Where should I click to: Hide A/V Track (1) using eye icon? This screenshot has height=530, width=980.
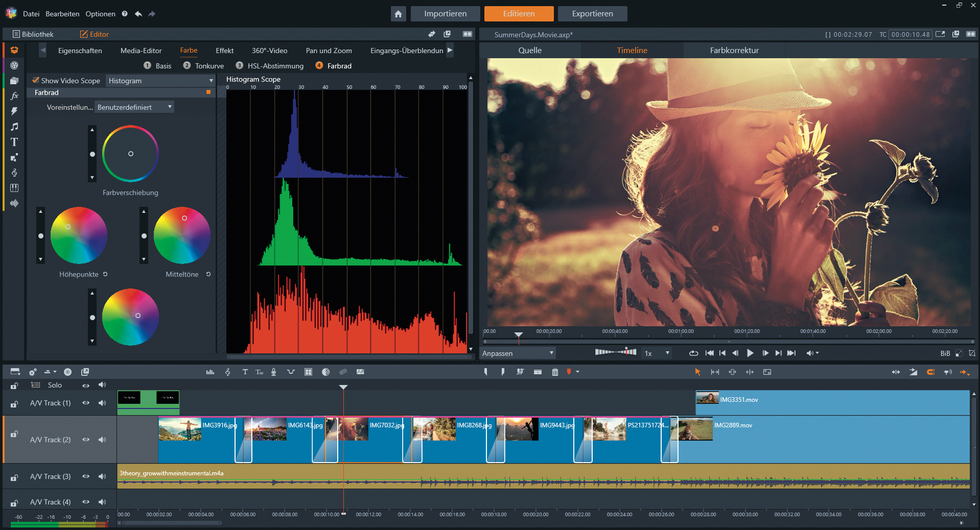pos(86,403)
